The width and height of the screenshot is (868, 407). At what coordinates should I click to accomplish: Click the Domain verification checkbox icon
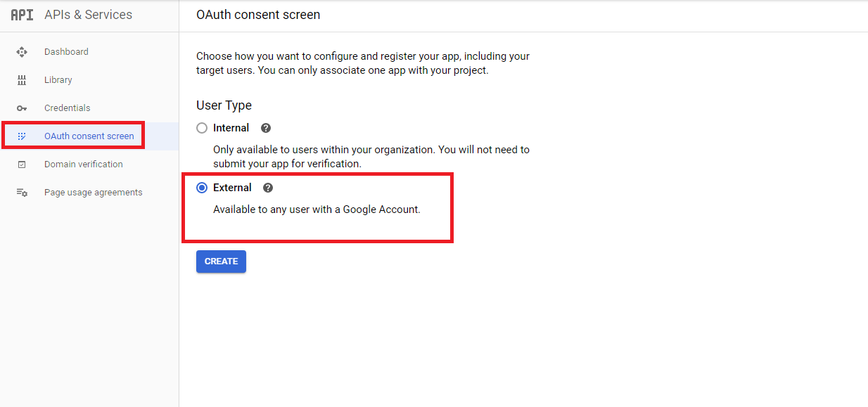point(22,164)
